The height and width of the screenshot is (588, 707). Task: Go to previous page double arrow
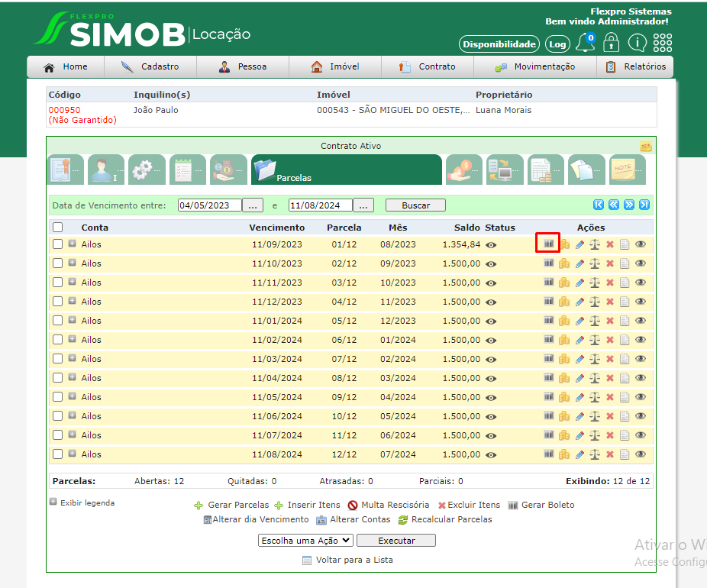tap(614, 205)
